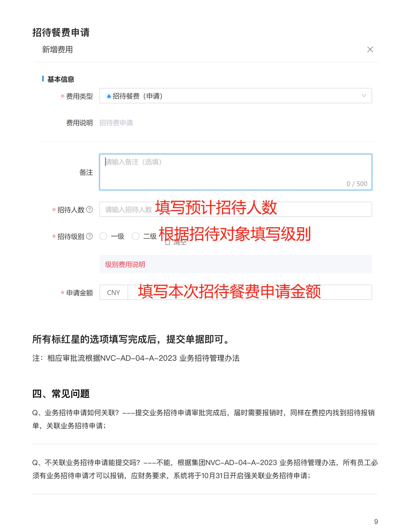Click the trash icon for 清空
Screen dimensions: 411x532
click(167, 242)
